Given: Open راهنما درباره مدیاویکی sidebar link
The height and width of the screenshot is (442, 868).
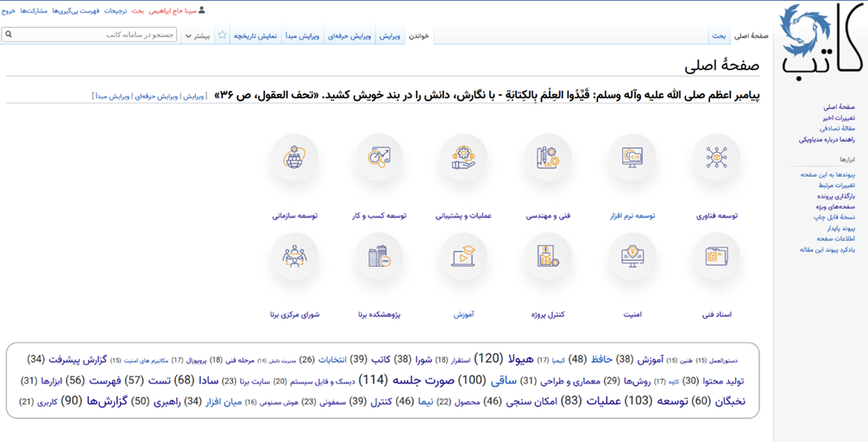Looking at the screenshot, I should coord(827,140).
